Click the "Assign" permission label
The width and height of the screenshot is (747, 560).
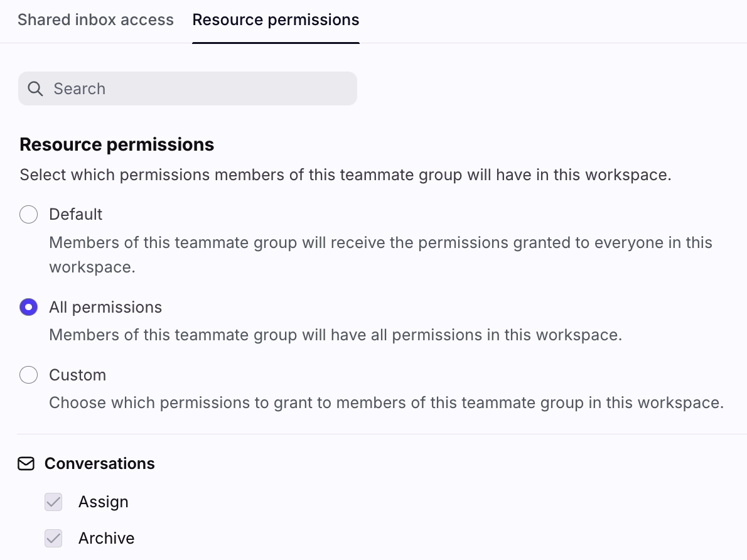point(104,502)
